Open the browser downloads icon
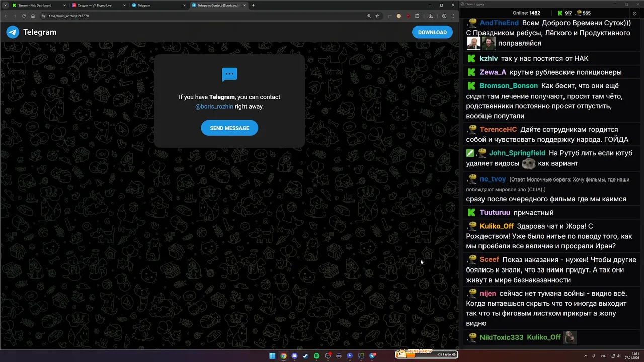 coord(431,16)
